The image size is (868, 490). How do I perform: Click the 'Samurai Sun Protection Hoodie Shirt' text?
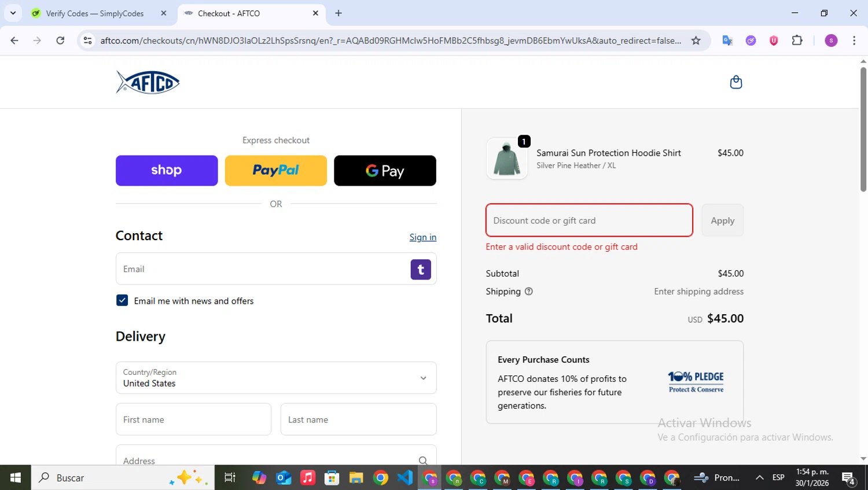(608, 153)
